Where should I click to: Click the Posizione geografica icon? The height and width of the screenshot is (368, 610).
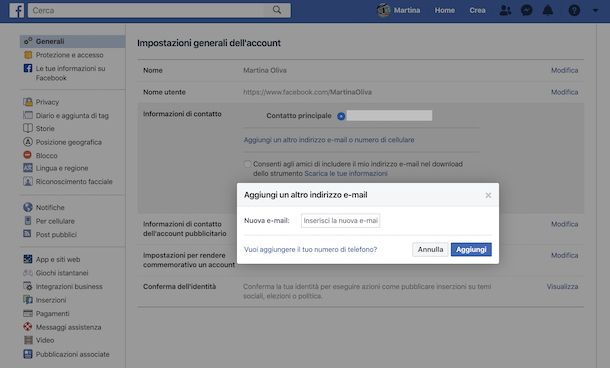click(28, 142)
